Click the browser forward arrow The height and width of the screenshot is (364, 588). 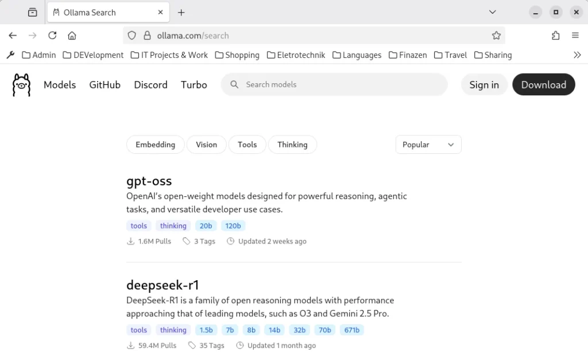[33, 35]
